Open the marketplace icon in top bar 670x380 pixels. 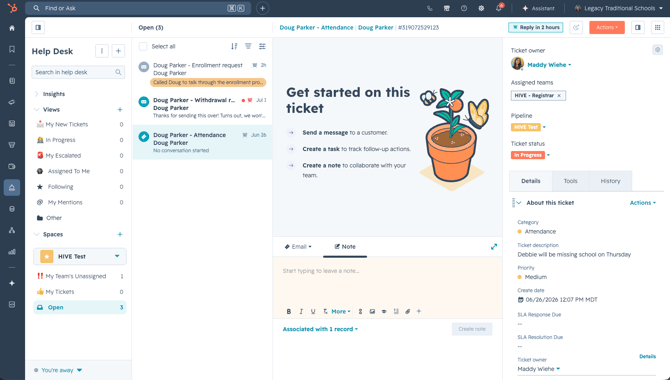(x=447, y=8)
